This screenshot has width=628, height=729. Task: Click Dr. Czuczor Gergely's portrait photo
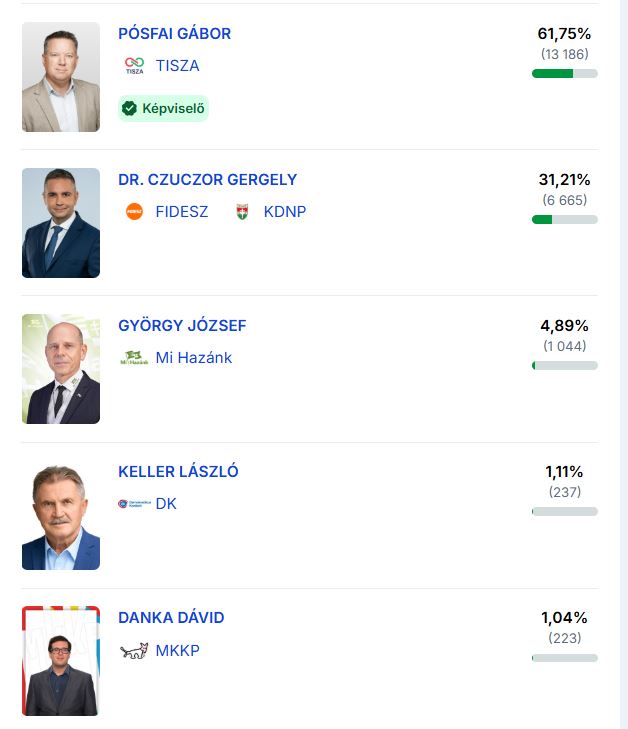pos(61,223)
